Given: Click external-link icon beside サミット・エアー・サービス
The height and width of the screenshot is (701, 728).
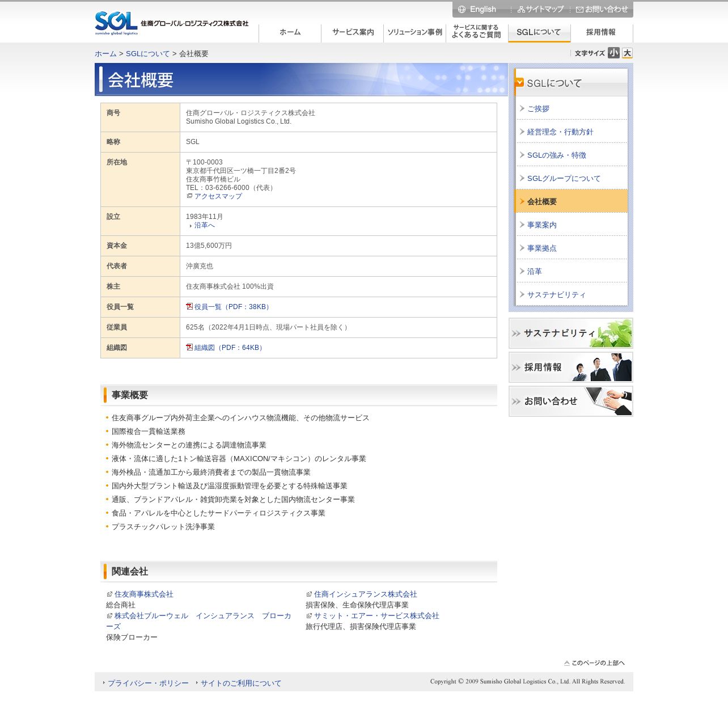Looking at the screenshot, I should [309, 615].
